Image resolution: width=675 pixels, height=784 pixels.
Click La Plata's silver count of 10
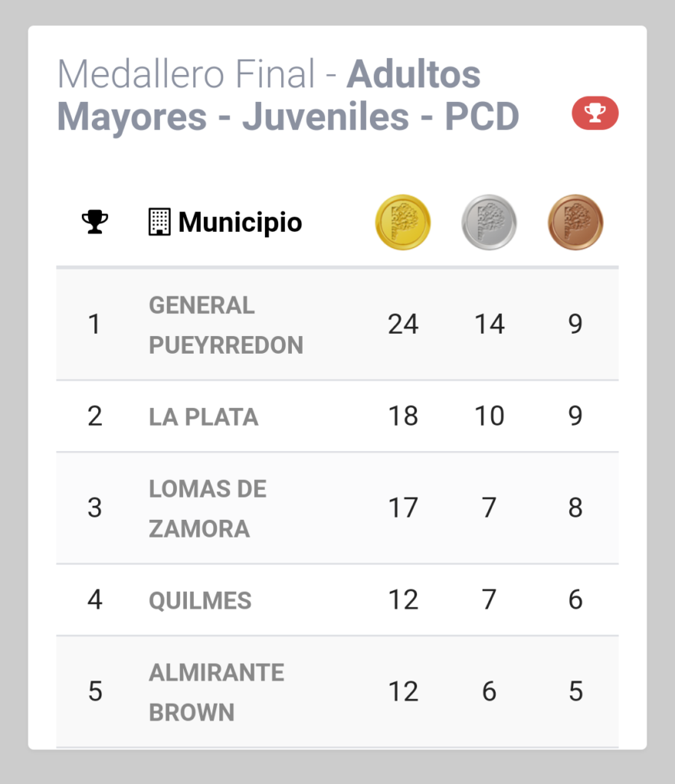[x=489, y=416]
